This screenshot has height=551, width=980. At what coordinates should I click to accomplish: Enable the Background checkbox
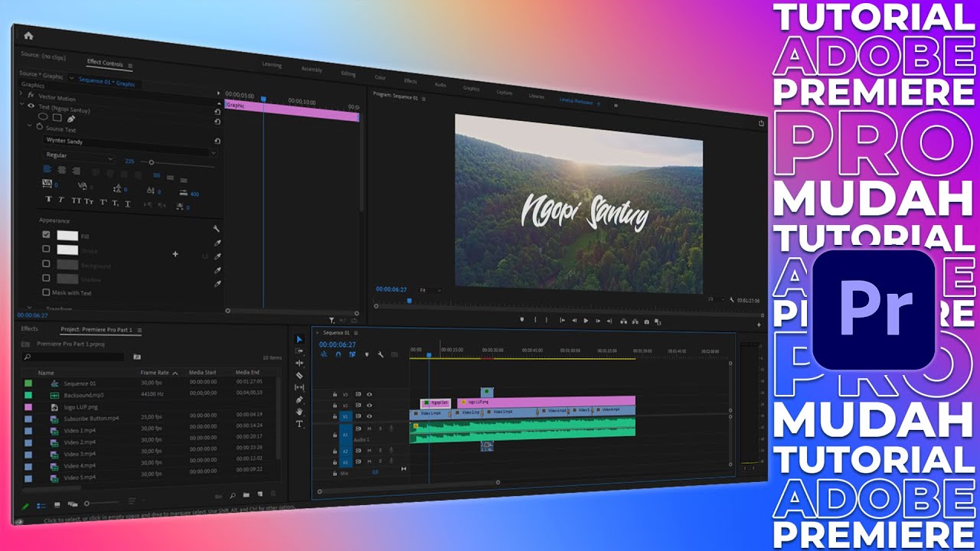coord(46,263)
